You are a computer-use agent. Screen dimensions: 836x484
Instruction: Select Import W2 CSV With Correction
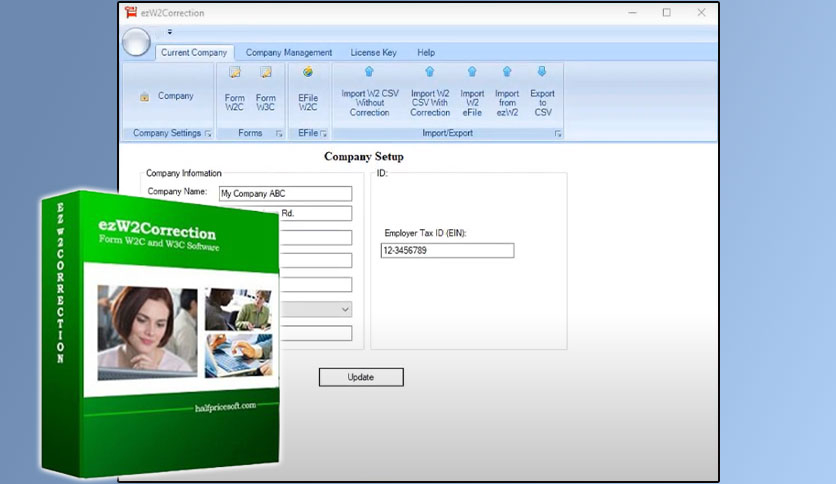click(x=430, y=92)
